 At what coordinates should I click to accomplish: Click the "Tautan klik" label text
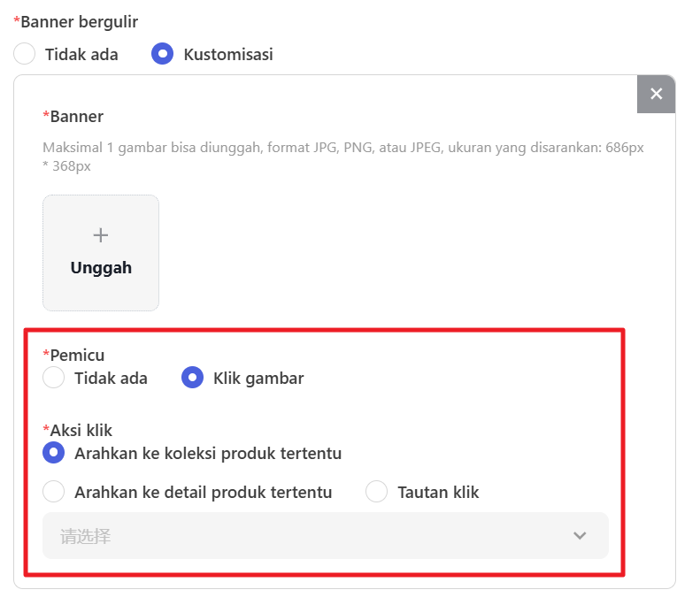pos(438,492)
